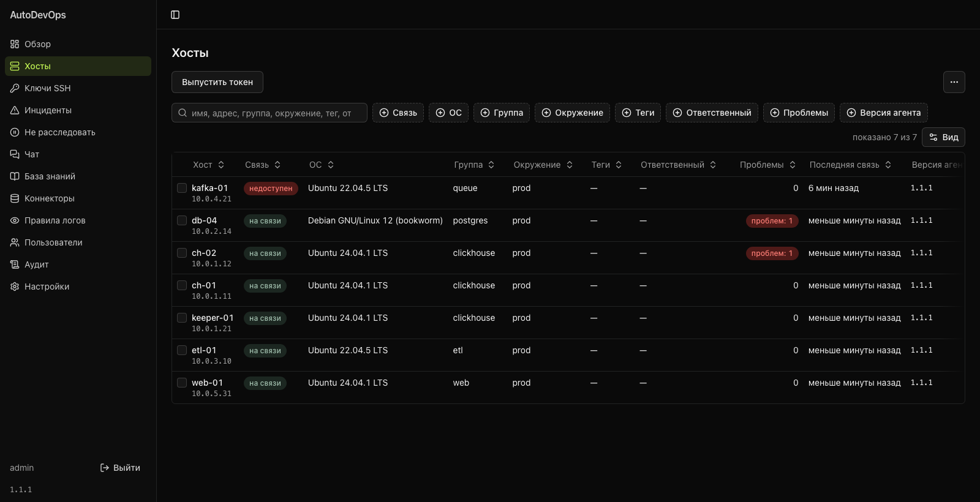The image size is (980, 502).
Task: Log out with the Выйти button
Action: tap(120, 468)
